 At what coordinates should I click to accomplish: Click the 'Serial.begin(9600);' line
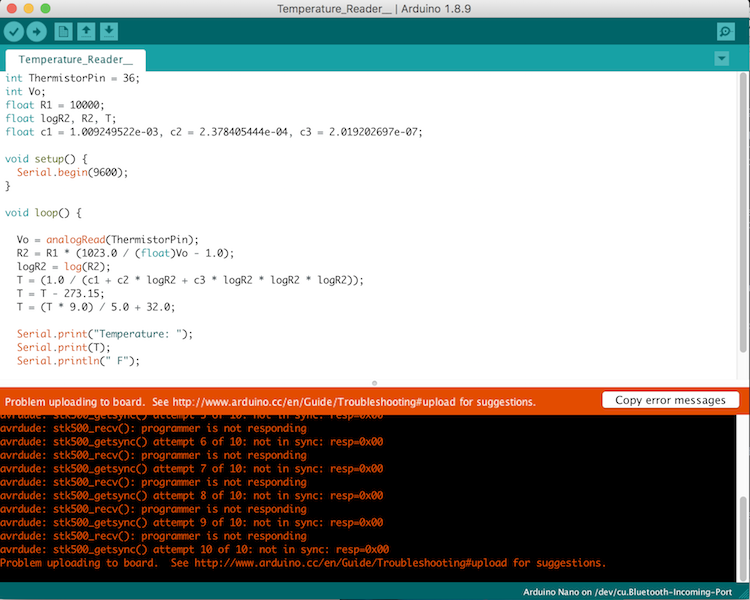[x=72, y=172]
